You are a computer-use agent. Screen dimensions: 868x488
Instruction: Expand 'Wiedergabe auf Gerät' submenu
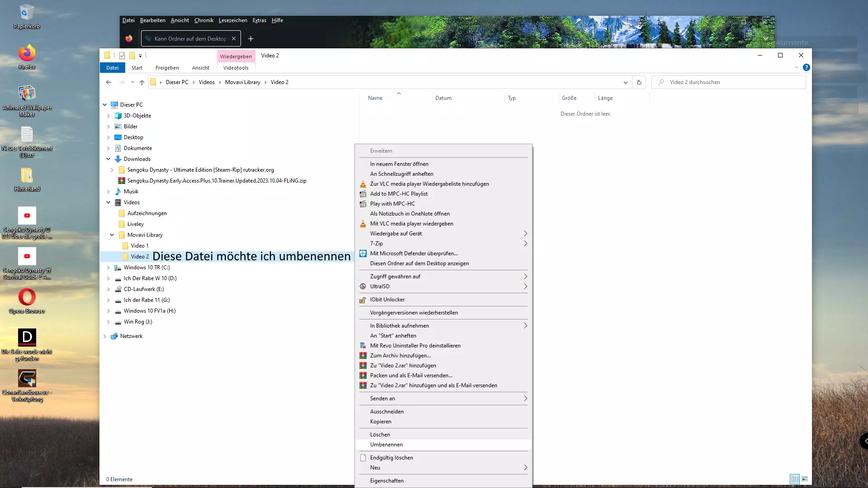[443, 234]
